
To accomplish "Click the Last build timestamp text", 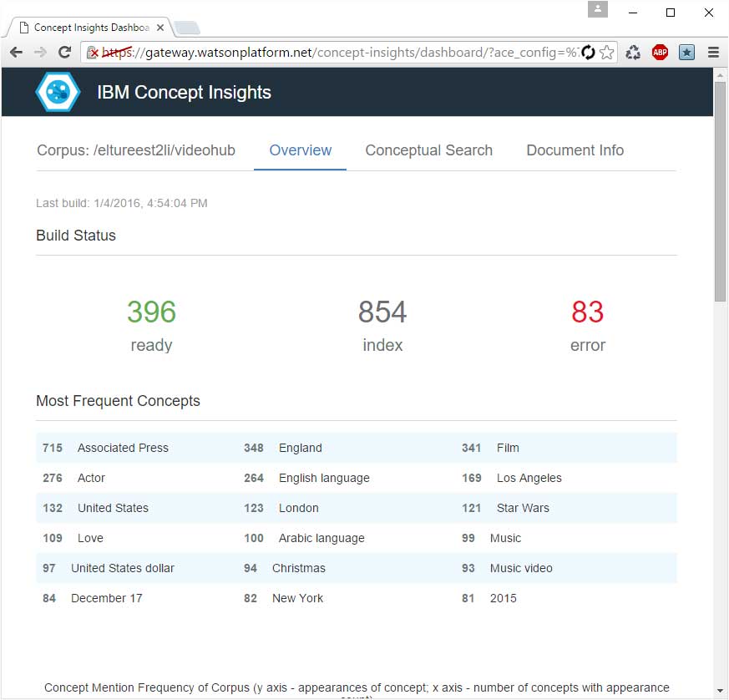I will coord(122,203).
